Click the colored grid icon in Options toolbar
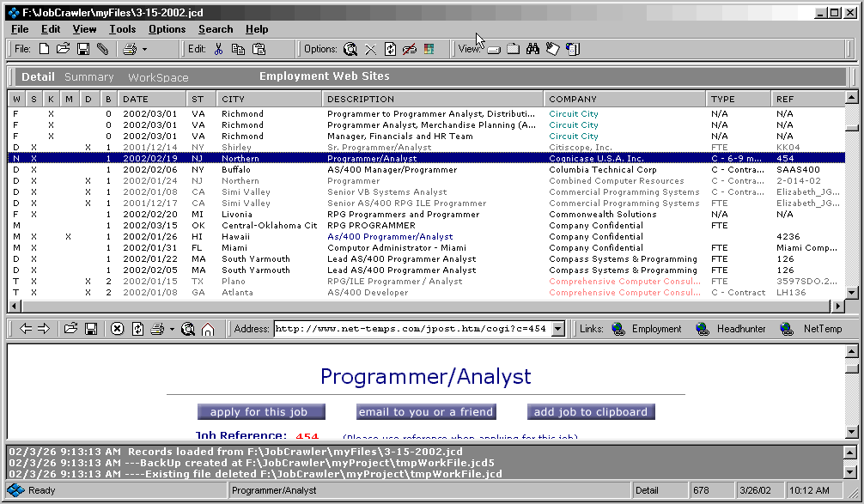The height and width of the screenshot is (504, 864). (x=429, y=49)
